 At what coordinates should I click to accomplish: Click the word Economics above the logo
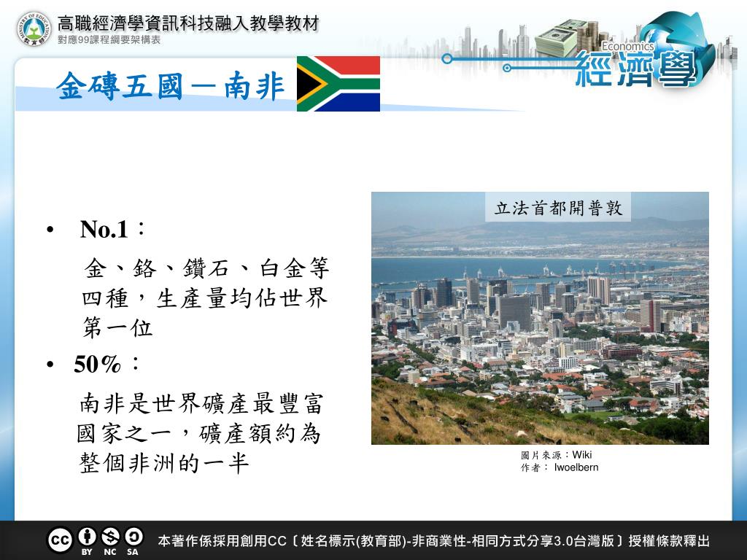(627, 46)
